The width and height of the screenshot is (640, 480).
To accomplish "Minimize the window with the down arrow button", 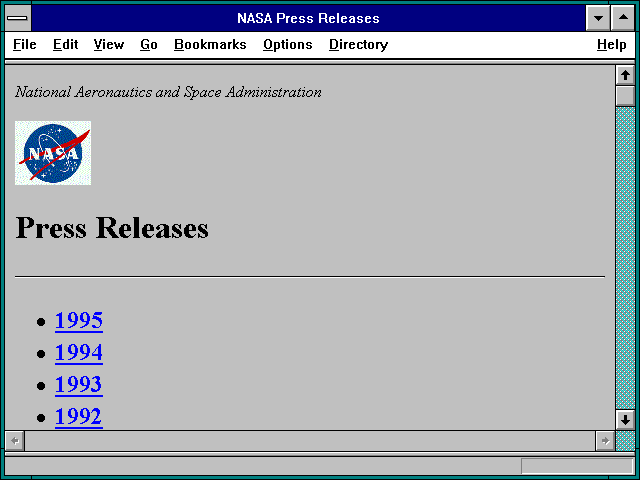I will (x=598, y=18).
